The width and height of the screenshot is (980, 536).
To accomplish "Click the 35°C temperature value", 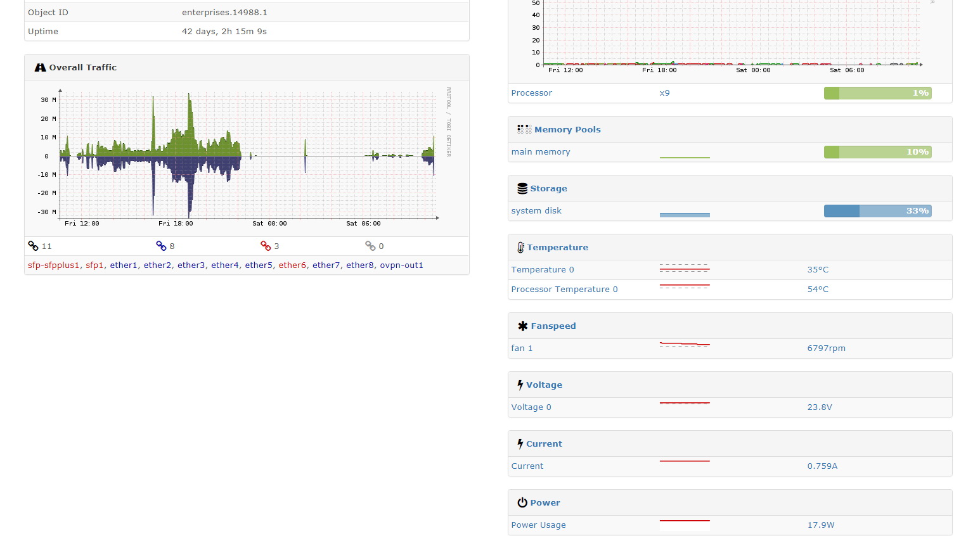I will (818, 269).
